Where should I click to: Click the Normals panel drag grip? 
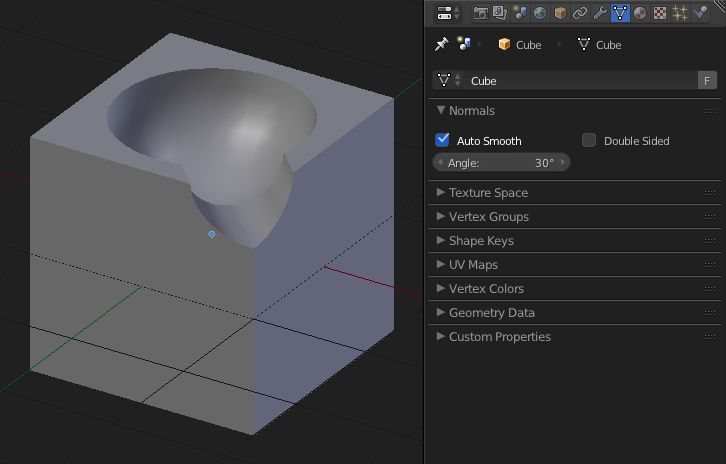[x=710, y=111]
